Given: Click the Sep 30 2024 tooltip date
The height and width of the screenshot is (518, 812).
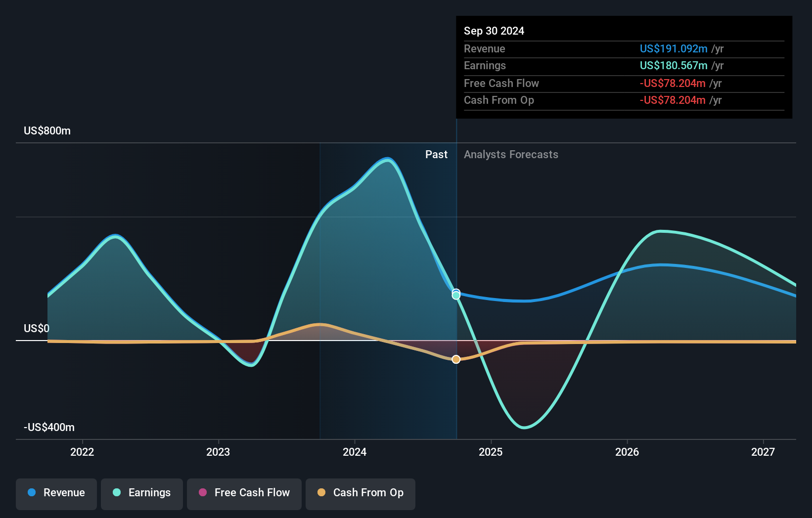Looking at the screenshot, I should [494, 31].
